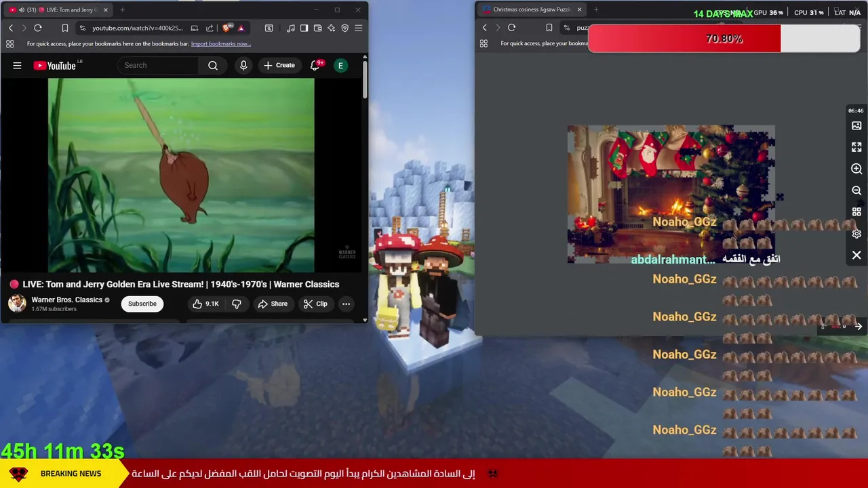This screenshot has height=488, width=868.
Task: Open the VPN shield icon in toolbar
Action: (344, 28)
